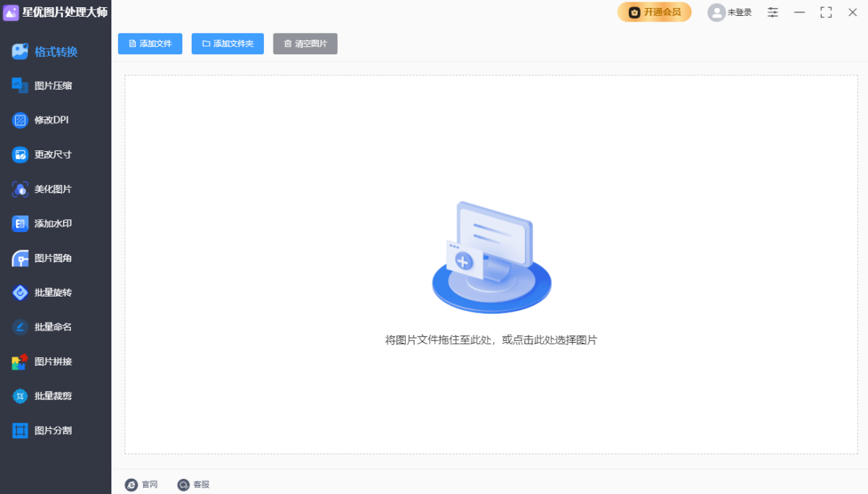Close the application window
The height and width of the screenshot is (494, 868).
(x=852, y=12)
